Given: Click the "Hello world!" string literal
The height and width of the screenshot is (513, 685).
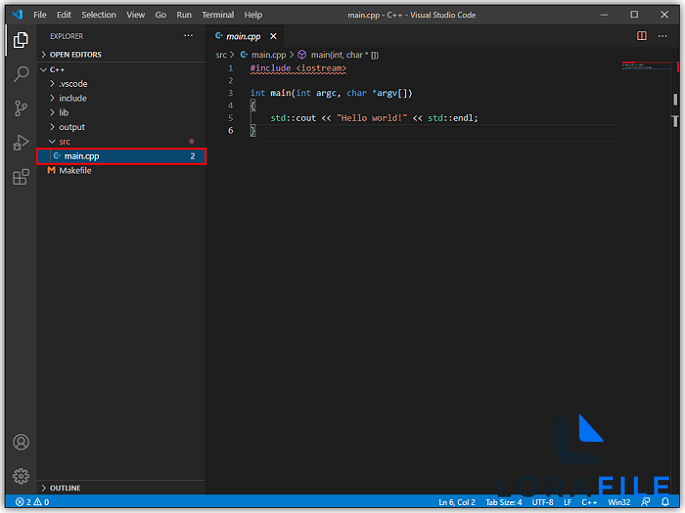Looking at the screenshot, I should click(x=372, y=118).
